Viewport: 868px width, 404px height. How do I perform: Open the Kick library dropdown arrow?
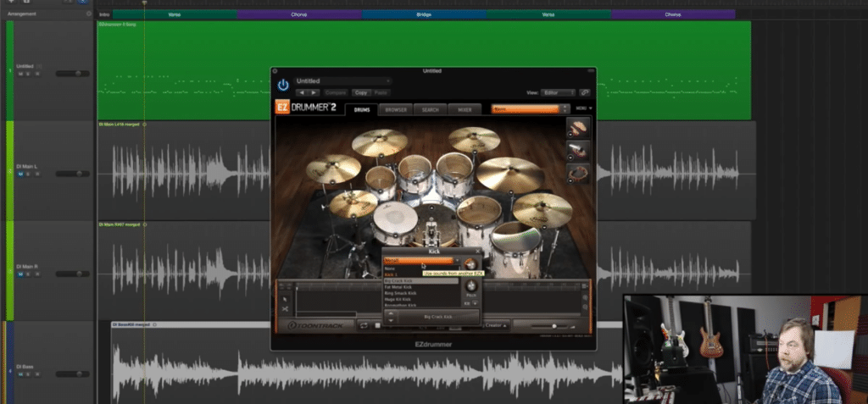pos(457,261)
